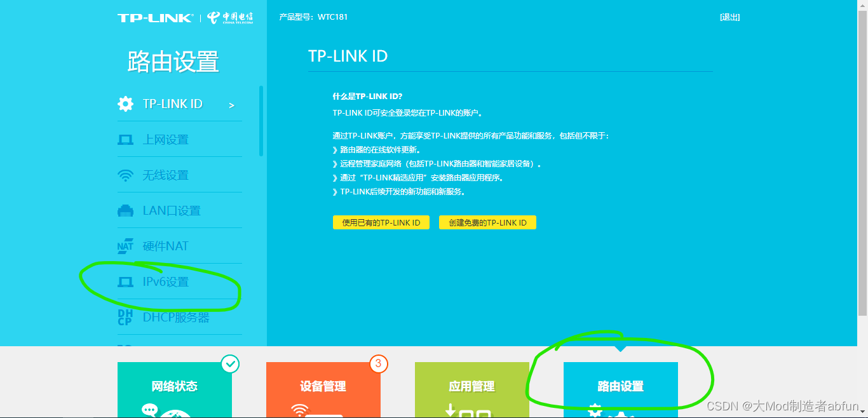The width and height of the screenshot is (868, 418).
Task: Click the 远程管理家庭网络 line
Action: (437, 164)
